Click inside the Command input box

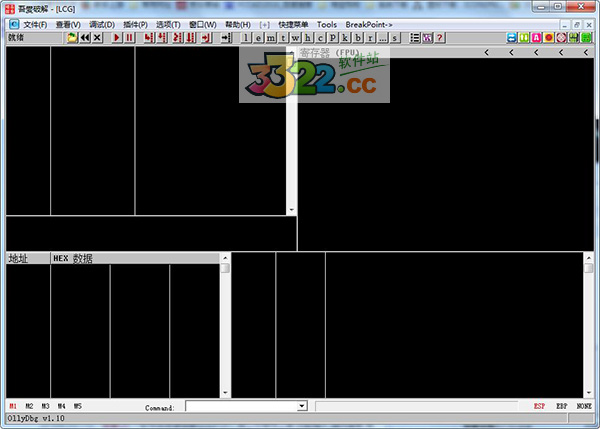click(241, 406)
